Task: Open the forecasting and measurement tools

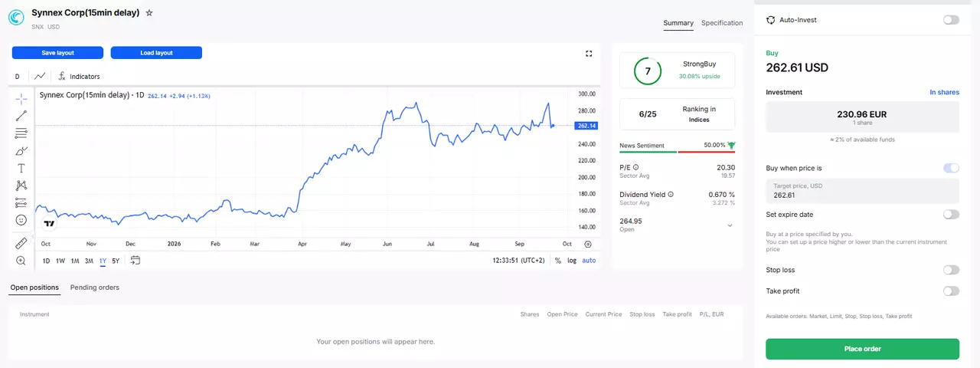Action: 21,203
